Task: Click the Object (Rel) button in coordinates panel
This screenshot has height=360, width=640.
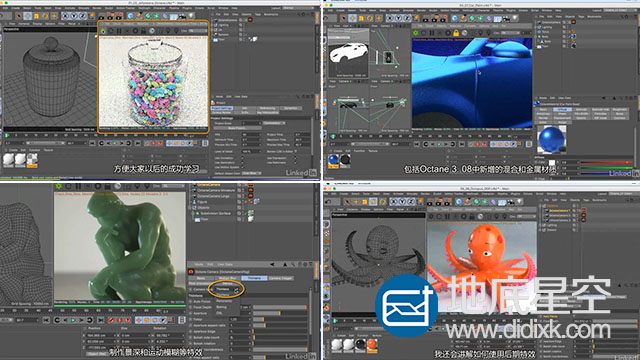Action: (x=96, y=353)
